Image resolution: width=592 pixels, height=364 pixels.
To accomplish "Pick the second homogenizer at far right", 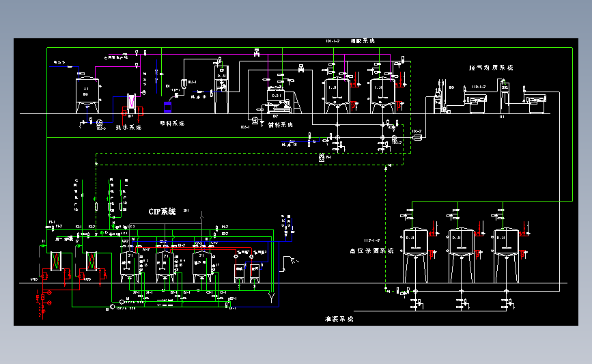I will 536,104.
